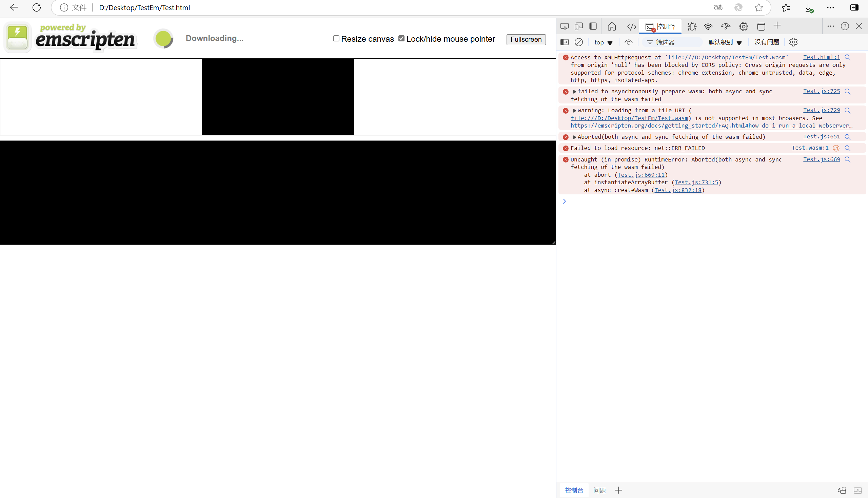Viewport: 868px width, 498px height.
Task: Open console settings gear icon
Action: tap(793, 42)
